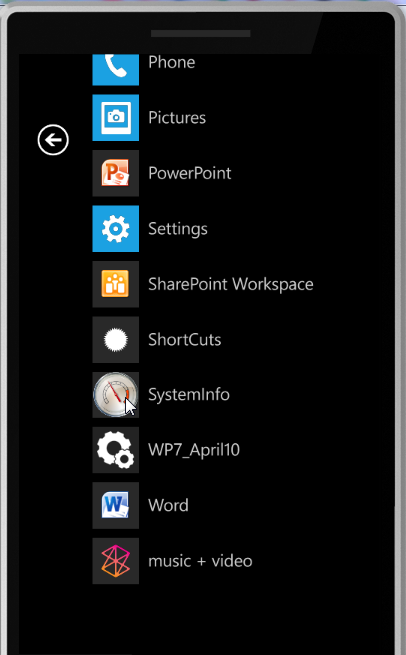Screen dimensions: 406x655
Task: Select the WP7_April10 text label
Action: [x=194, y=450]
